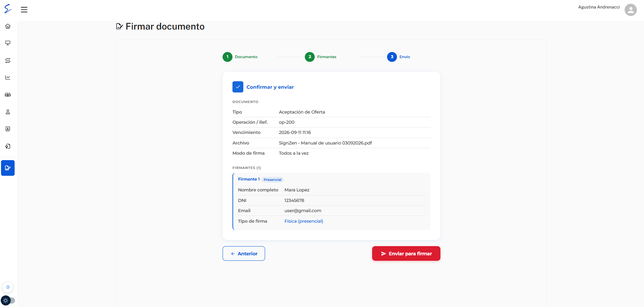
Task: Go to step 1 Documento
Action: click(x=240, y=57)
